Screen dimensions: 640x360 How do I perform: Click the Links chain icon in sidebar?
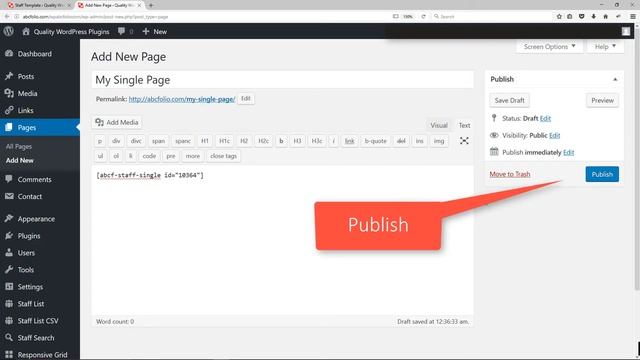pyautogui.click(x=9, y=110)
